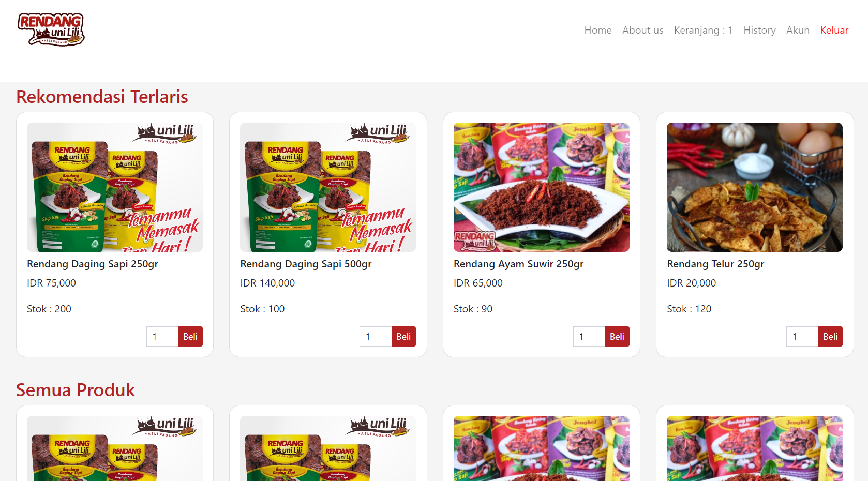
Task: Focus quantity field for Rendang Telur 250gr
Action: click(x=802, y=336)
